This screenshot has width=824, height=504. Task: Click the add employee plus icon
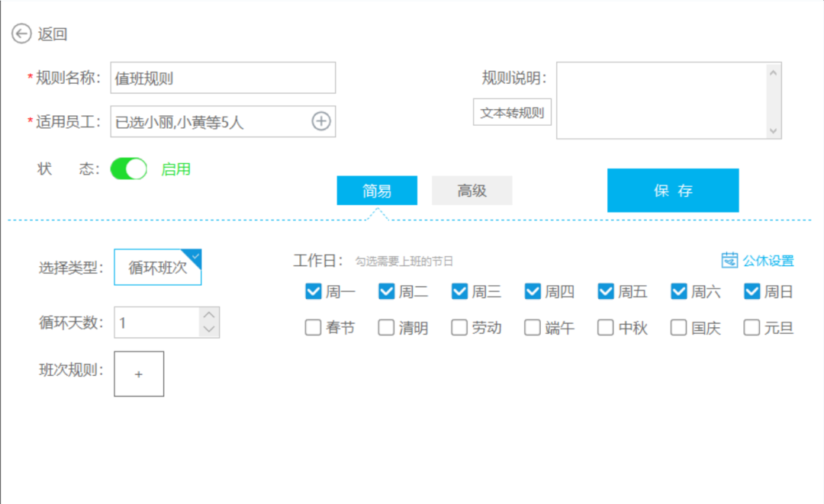pos(321,121)
